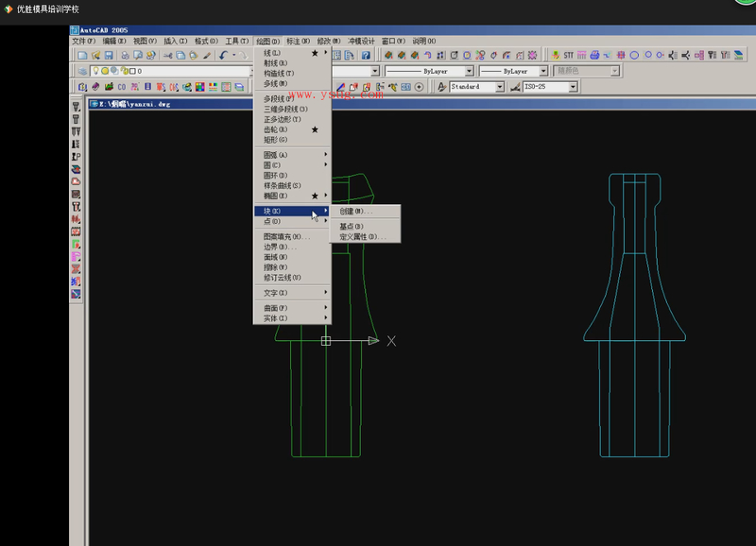Click the Match Properties paintbrush icon
Image resolution: width=756 pixels, height=546 pixels.
(207, 56)
